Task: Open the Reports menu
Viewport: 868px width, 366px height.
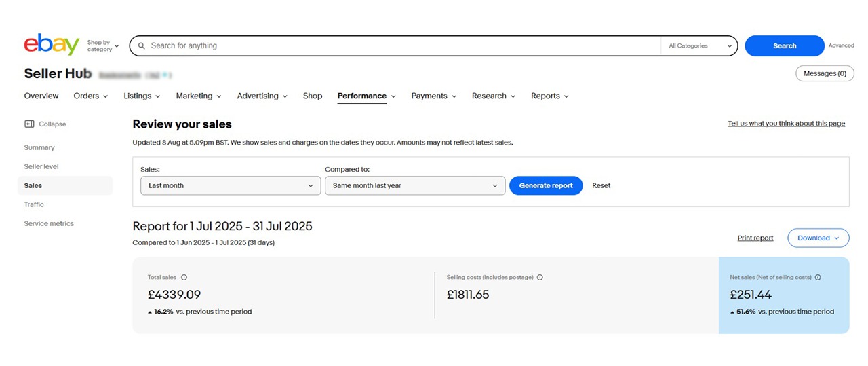Action: click(549, 96)
